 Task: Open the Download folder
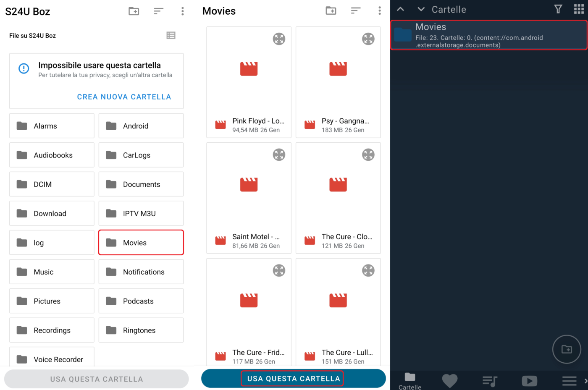click(52, 213)
